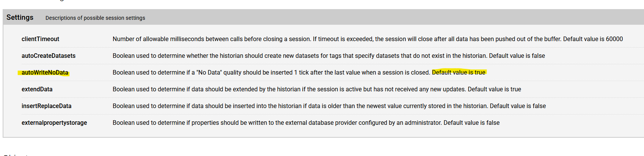The height and width of the screenshot is (156, 644).
Task: Select the clientTimeout setting name
Action: (x=40, y=39)
